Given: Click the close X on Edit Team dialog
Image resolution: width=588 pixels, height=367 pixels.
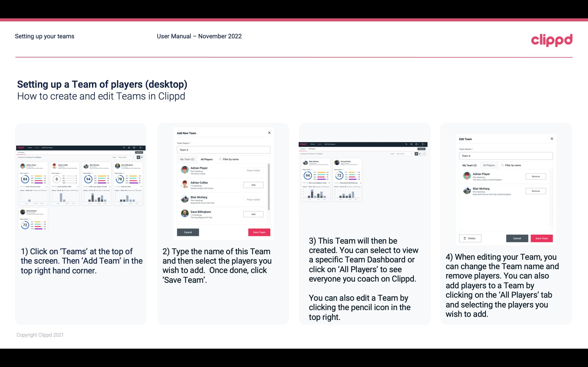Looking at the screenshot, I should (552, 139).
